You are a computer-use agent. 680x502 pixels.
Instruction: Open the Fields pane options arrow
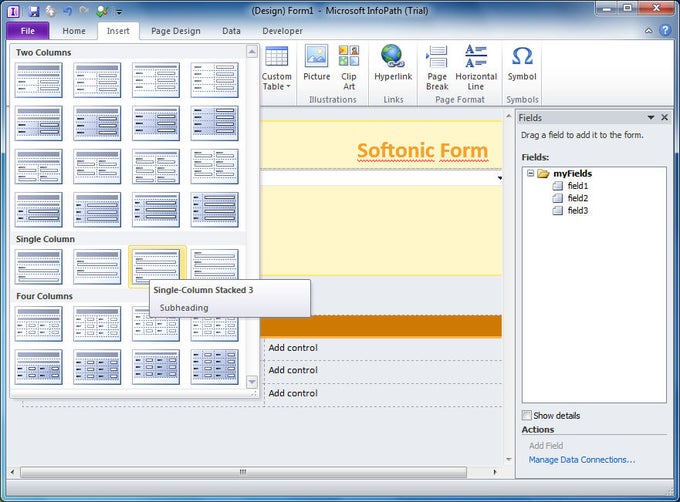(x=651, y=117)
